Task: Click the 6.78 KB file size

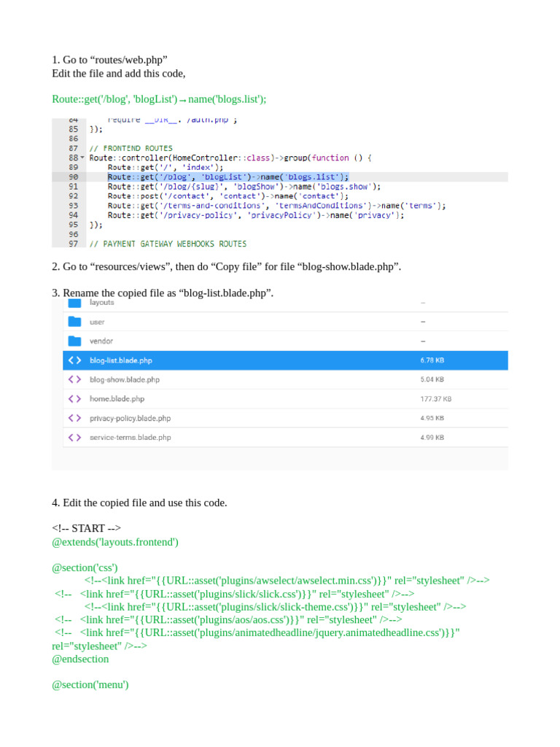Action: pos(432,360)
